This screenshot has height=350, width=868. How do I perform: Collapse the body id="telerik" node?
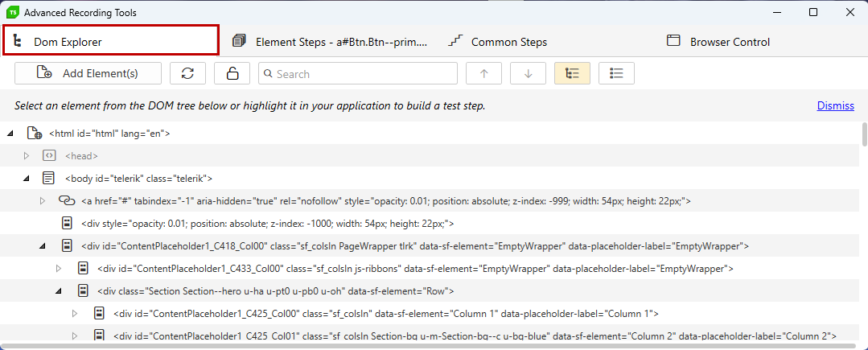tap(26, 179)
